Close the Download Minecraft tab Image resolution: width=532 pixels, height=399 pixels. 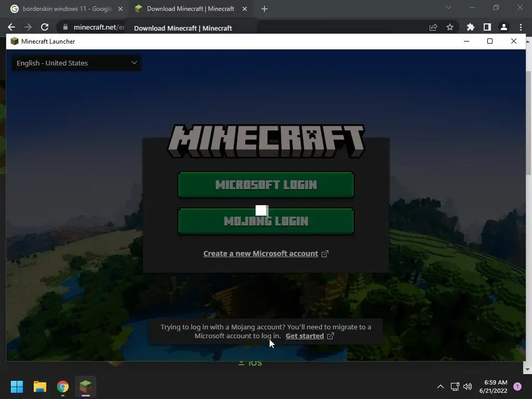245,9
